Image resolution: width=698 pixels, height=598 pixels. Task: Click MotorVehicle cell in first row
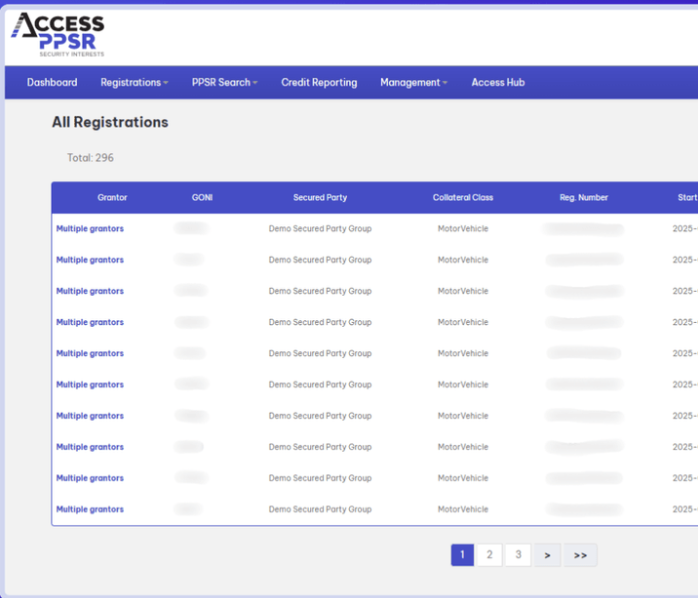coord(463,228)
